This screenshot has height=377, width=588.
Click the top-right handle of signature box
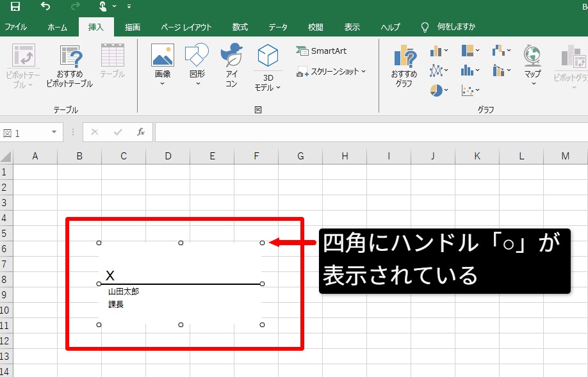point(263,243)
